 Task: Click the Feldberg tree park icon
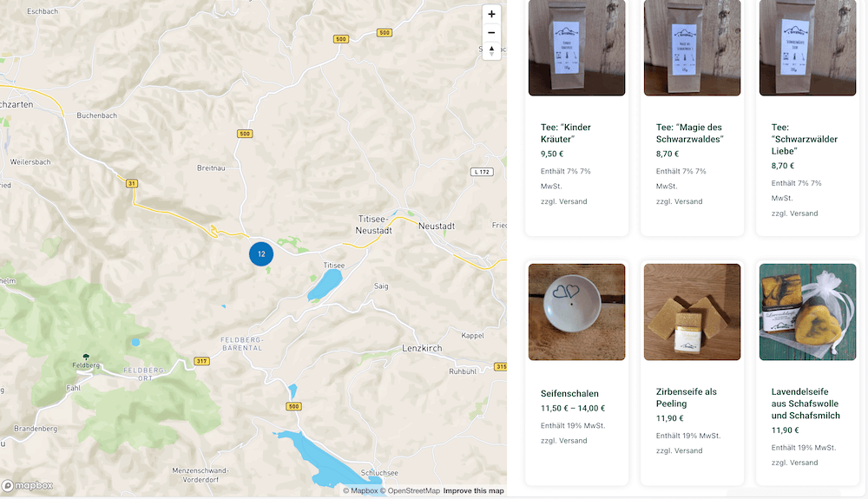85,357
